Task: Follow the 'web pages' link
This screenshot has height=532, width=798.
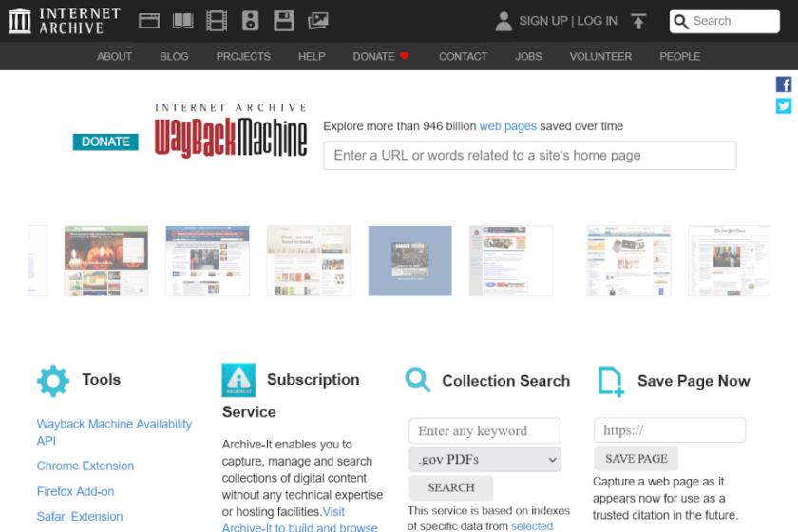Action: click(508, 126)
